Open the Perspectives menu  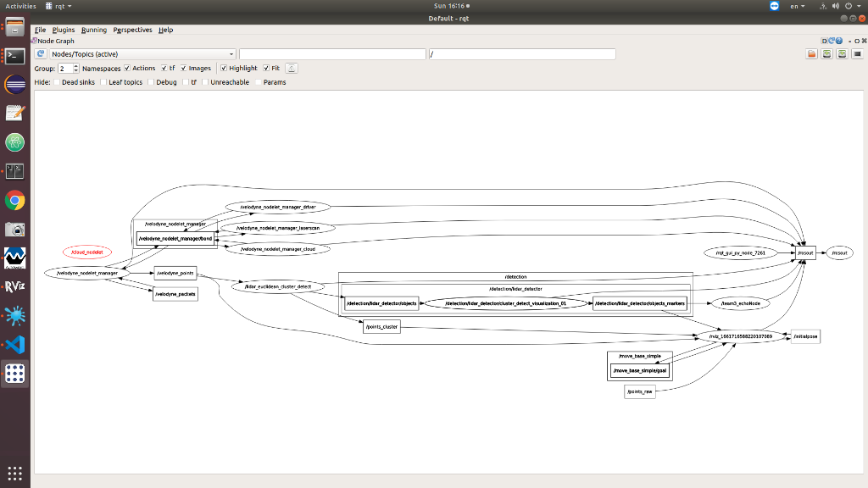(x=132, y=30)
